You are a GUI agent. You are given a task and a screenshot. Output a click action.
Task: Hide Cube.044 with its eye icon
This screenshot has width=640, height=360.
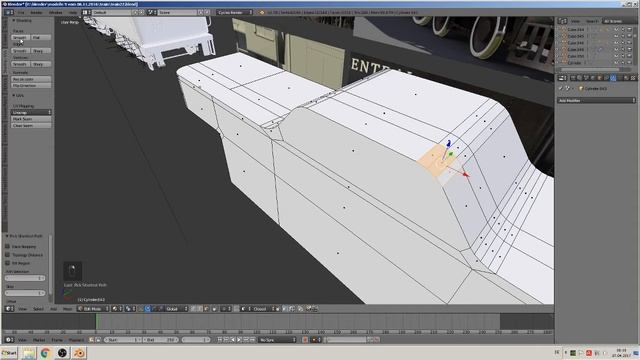616,29
